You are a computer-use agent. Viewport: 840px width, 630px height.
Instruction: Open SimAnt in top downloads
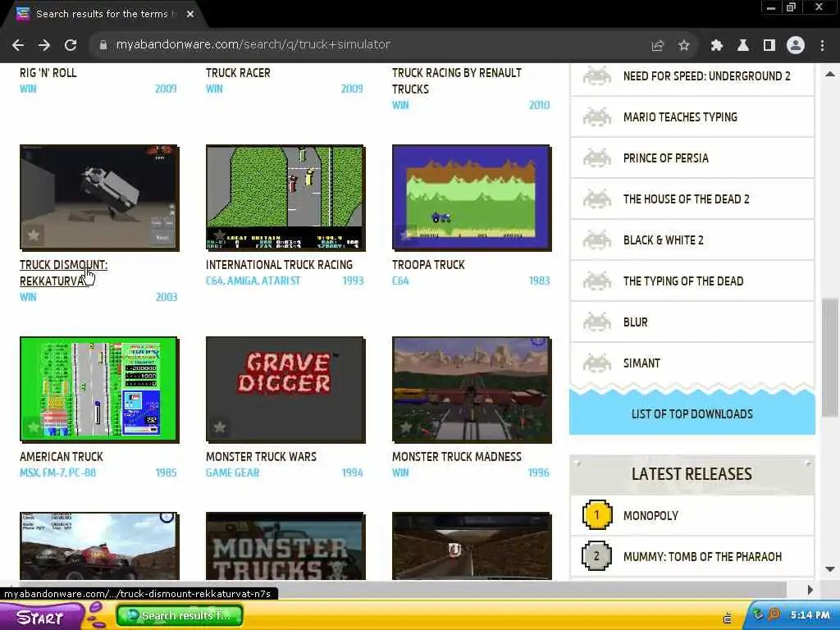tap(641, 363)
